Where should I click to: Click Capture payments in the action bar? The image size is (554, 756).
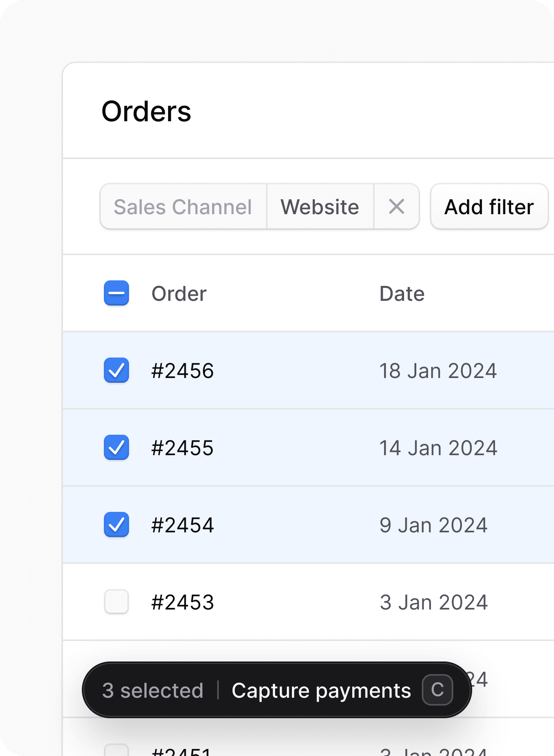[321, 691]
